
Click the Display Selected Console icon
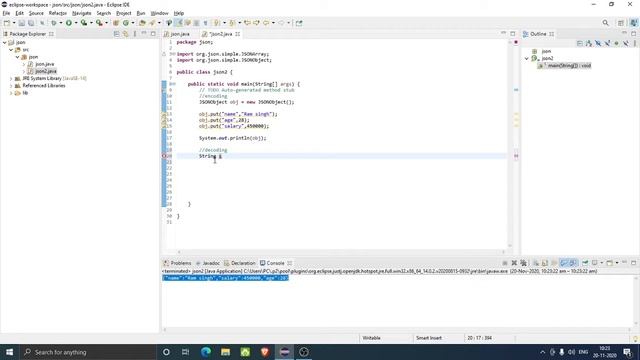click(x=595, y=263)
